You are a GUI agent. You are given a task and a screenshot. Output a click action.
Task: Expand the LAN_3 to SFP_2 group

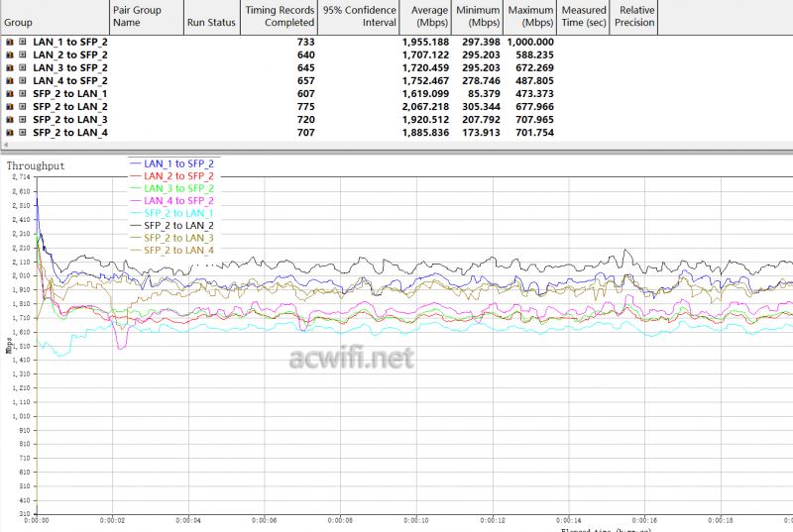[x=23, y=68]
